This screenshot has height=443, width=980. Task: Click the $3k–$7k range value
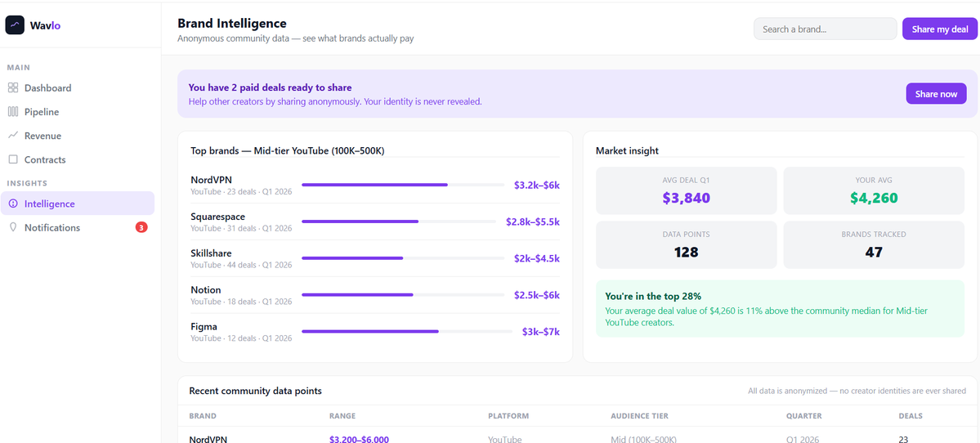[x=540, y=331]
